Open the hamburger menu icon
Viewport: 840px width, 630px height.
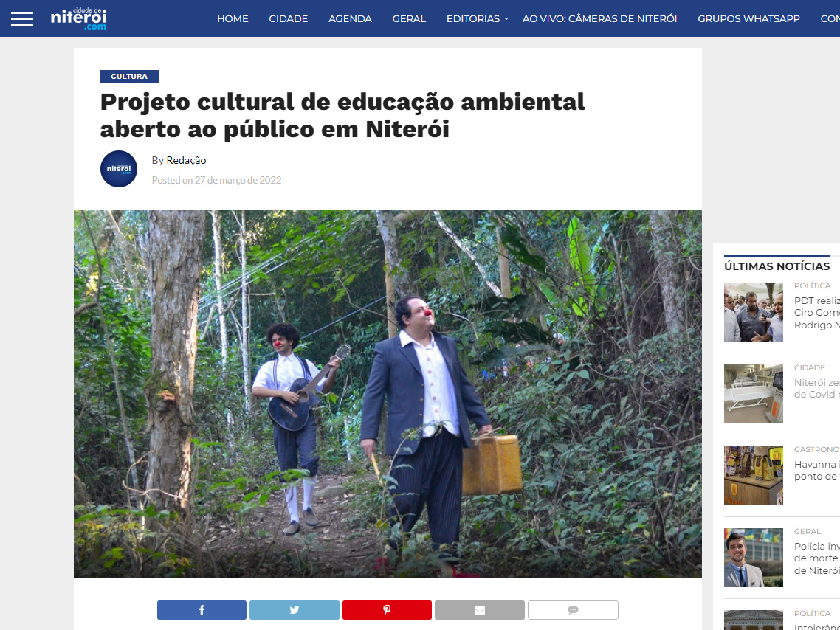(22, 18)
